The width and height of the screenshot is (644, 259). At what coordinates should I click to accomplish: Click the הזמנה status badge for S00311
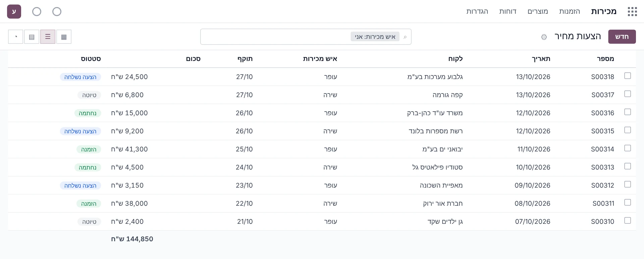click(x=89, y=204)
